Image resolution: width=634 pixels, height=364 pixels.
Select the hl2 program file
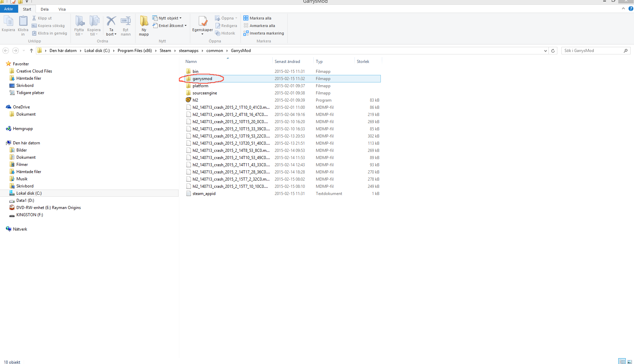pyautogui.click(x=195, y=100)
